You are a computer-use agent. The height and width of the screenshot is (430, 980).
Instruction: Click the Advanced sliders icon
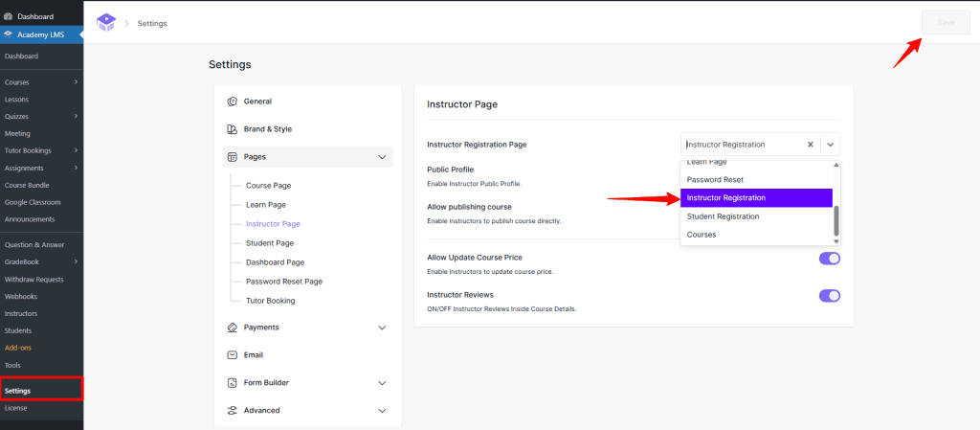click(x=233, y=411)
